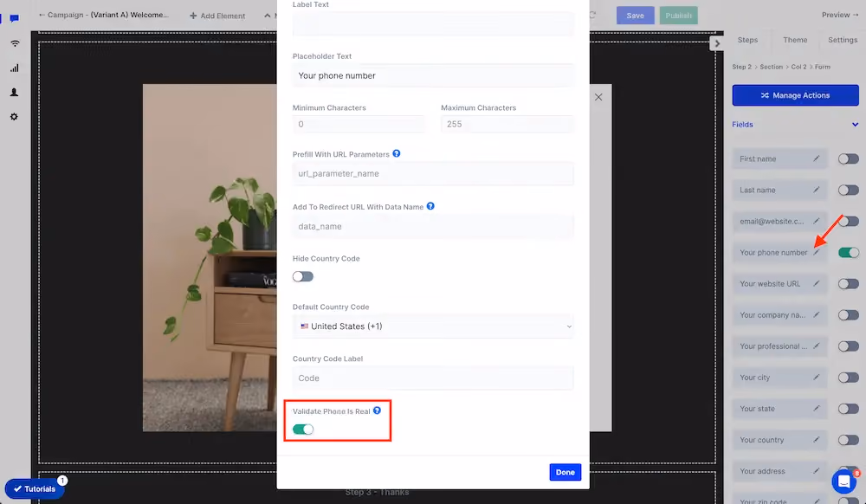Switch to the Steps tab
866x504 pixels.
(x=747, y=40)
